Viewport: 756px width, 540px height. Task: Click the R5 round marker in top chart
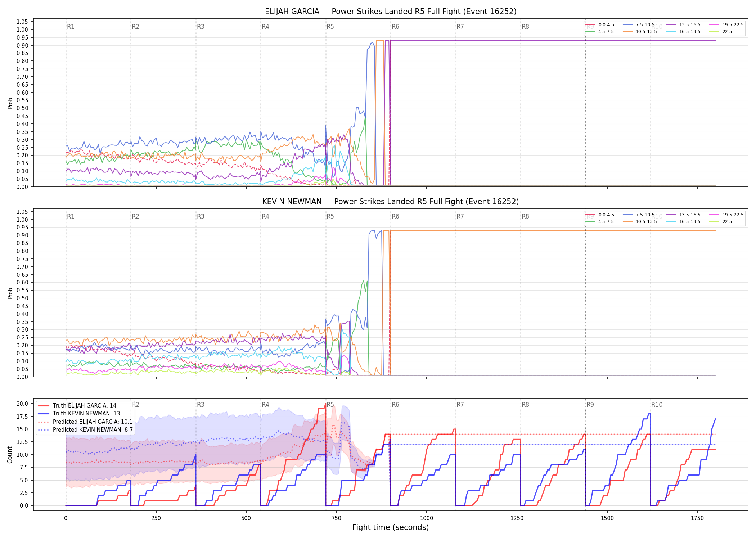pyautogui.click(x=330, y=27)
